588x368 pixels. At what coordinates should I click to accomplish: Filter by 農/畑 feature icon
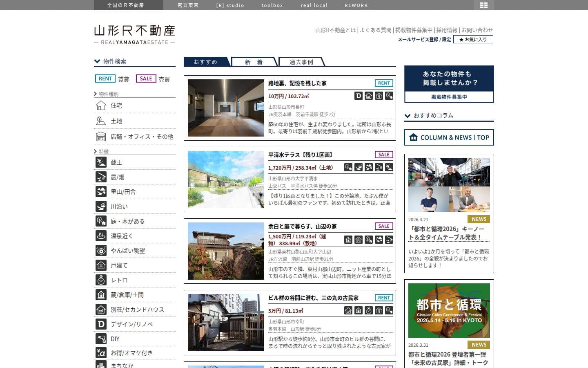pos(101,177)
